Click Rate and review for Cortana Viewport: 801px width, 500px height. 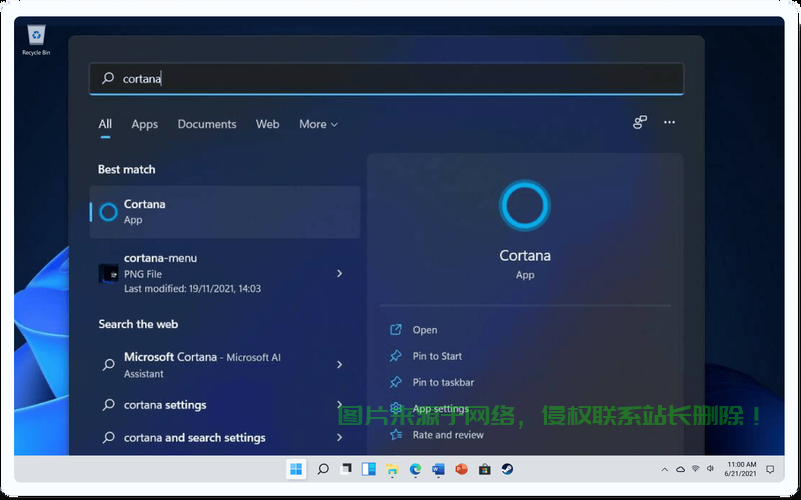tap(448, 435)
